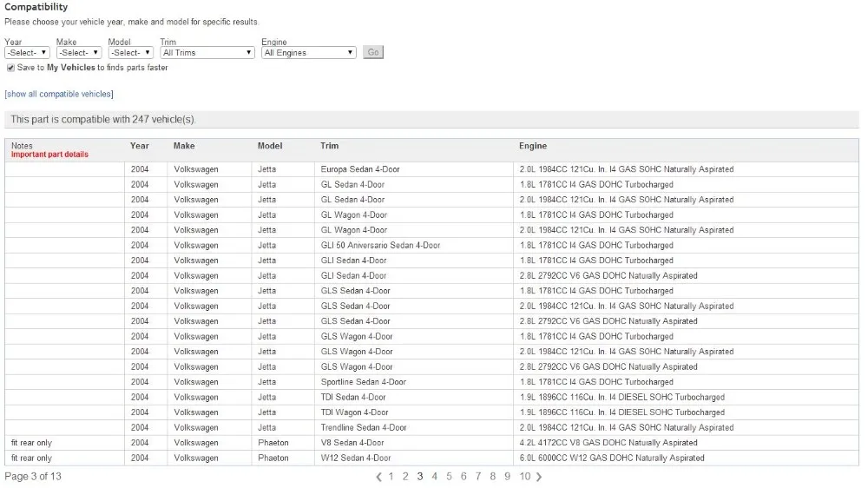Go to page 4
Image resolution: width=868 pixels, height=488 pixels.
(435, 477)
